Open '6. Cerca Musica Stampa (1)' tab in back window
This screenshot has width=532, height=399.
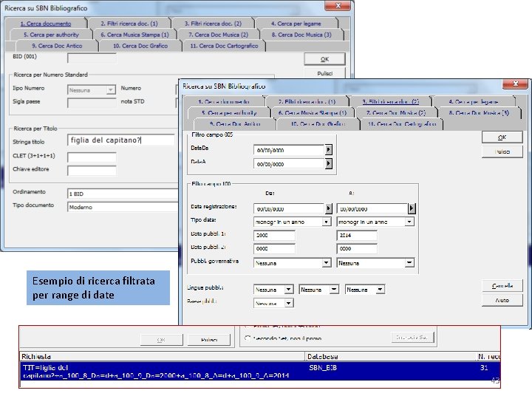coord(134,35)
